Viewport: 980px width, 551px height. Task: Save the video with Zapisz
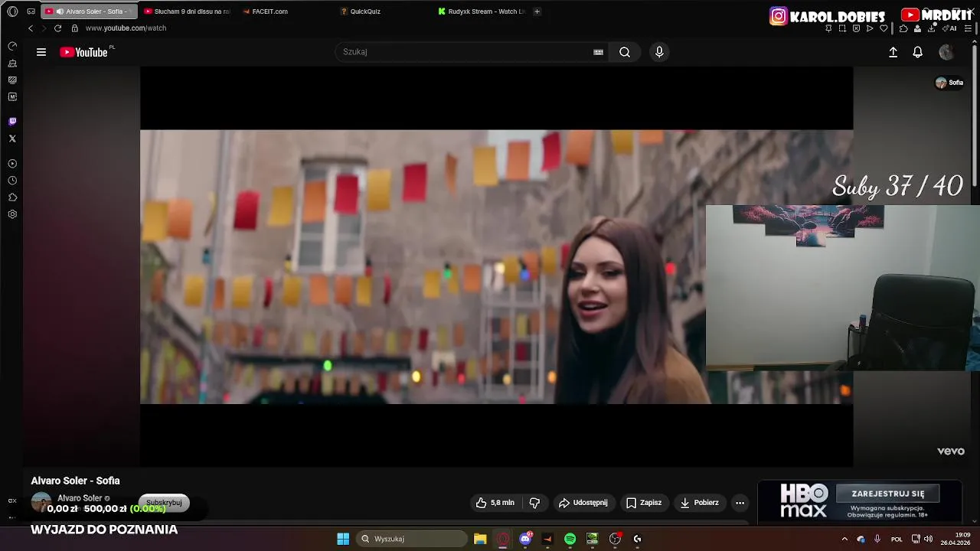[644, 503]
